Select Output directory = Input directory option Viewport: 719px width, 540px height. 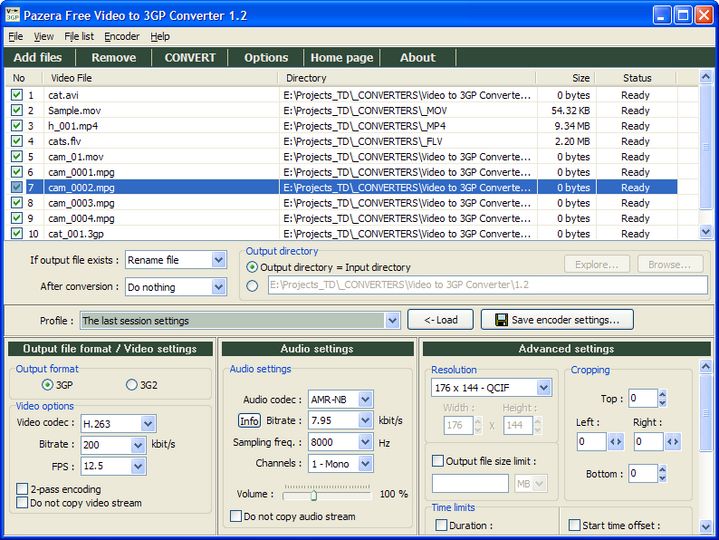click(x=252, y=267)
